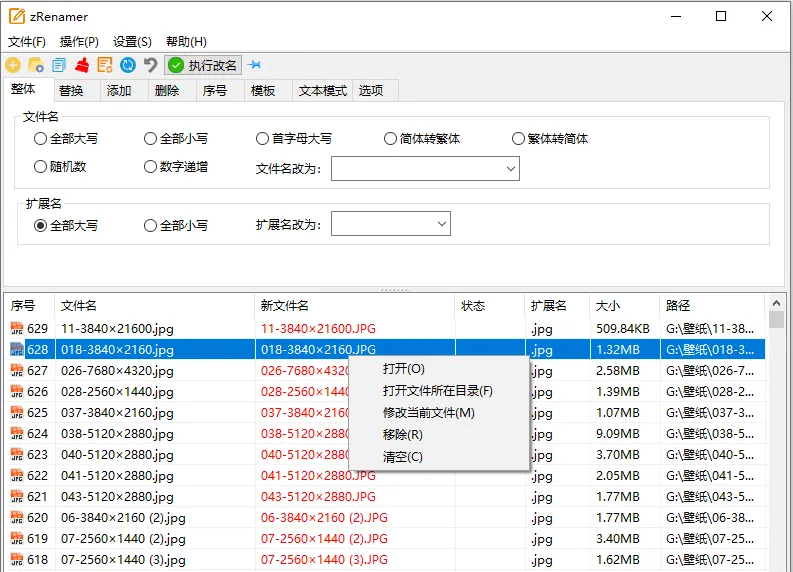793x572 pixels.
Task: Open the 操作(P) menu
Action: [x=79, y=41]
